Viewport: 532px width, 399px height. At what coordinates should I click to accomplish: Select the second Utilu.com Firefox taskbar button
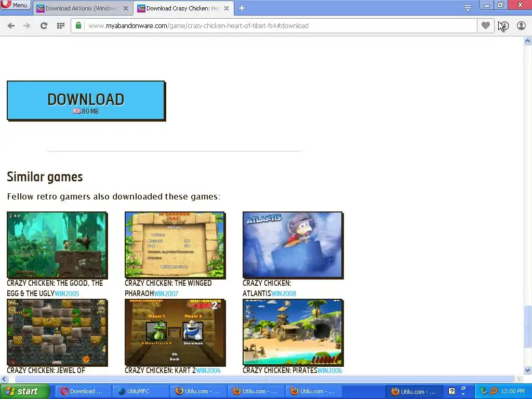pyautogui.click(x=256, y=391)
